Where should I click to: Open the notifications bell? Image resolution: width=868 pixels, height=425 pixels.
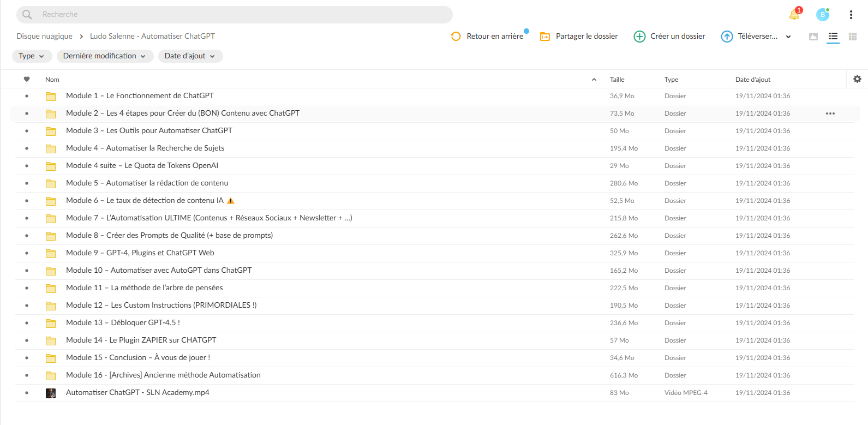point(794,15)
